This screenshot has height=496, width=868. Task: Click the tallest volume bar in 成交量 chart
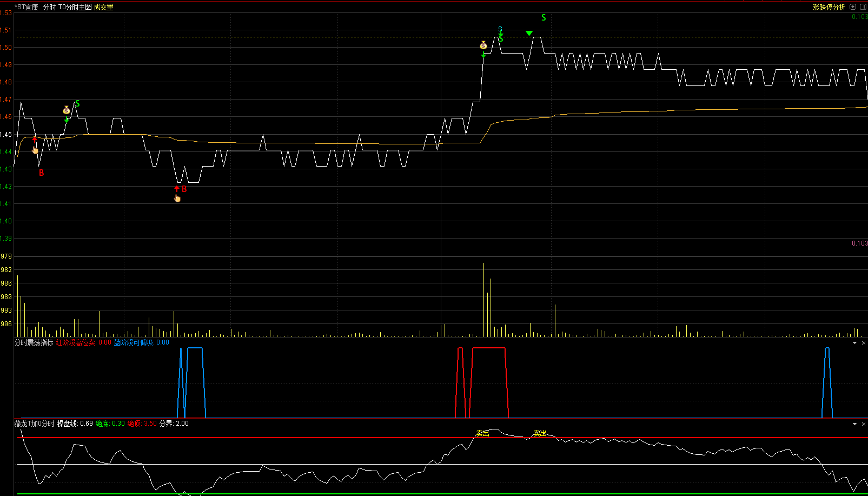[483, 300]
